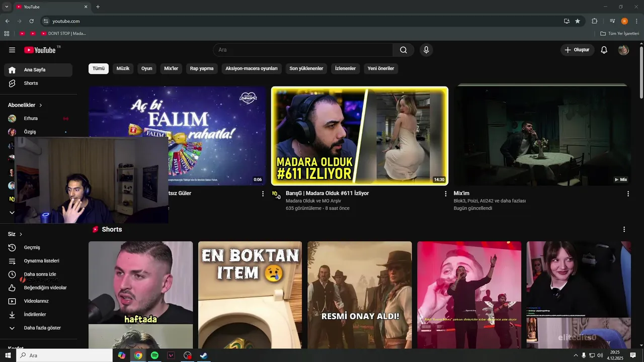Viewport: 644px width, 362px height.
Task: Focus the Ara search field
Action: coord(303,50)
